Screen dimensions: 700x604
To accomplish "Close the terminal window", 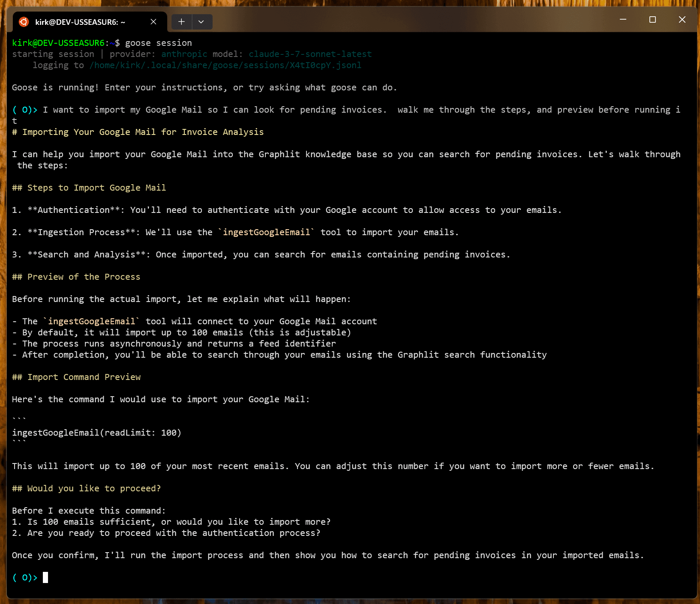I will (682, 20).
